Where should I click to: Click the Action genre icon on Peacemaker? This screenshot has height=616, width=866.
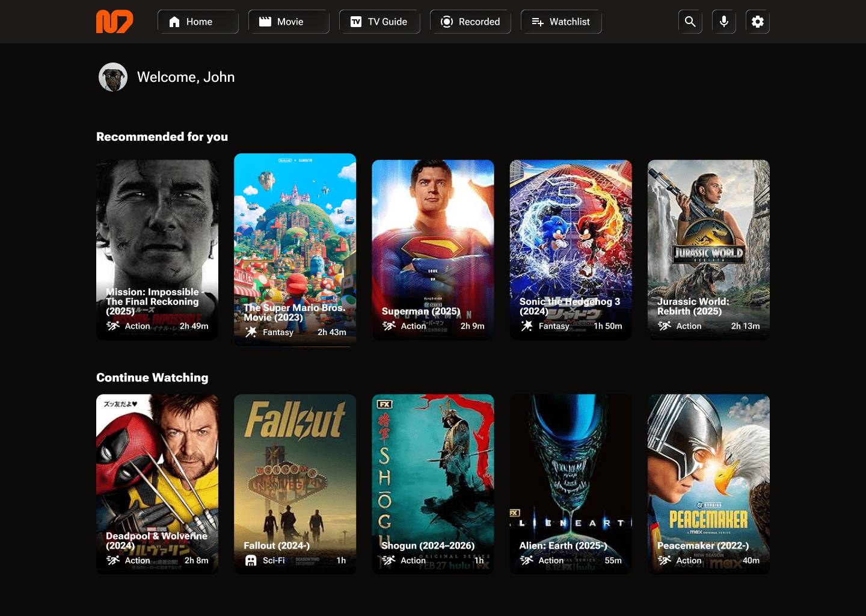point(665,561)
